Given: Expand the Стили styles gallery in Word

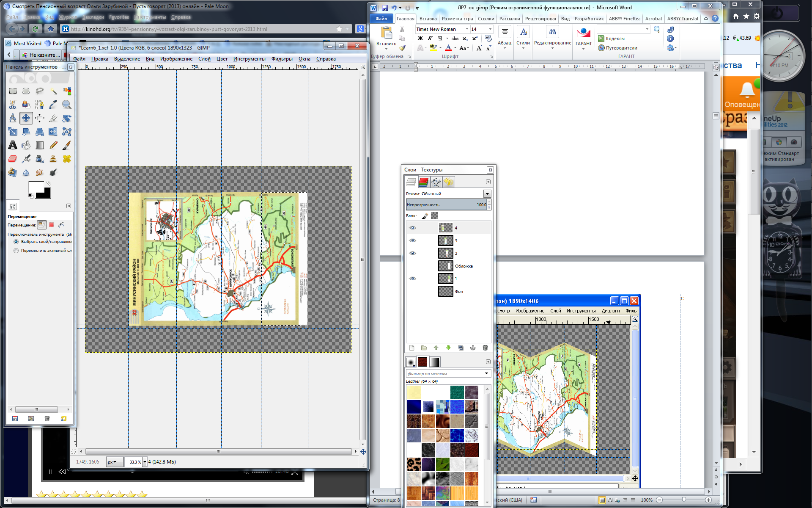Looking at the screenshot, I should 523,38.
